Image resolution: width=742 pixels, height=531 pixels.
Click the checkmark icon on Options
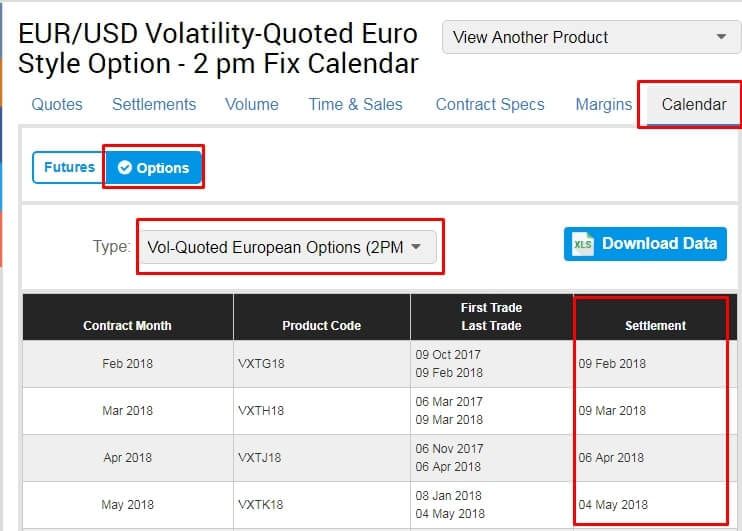125,168
